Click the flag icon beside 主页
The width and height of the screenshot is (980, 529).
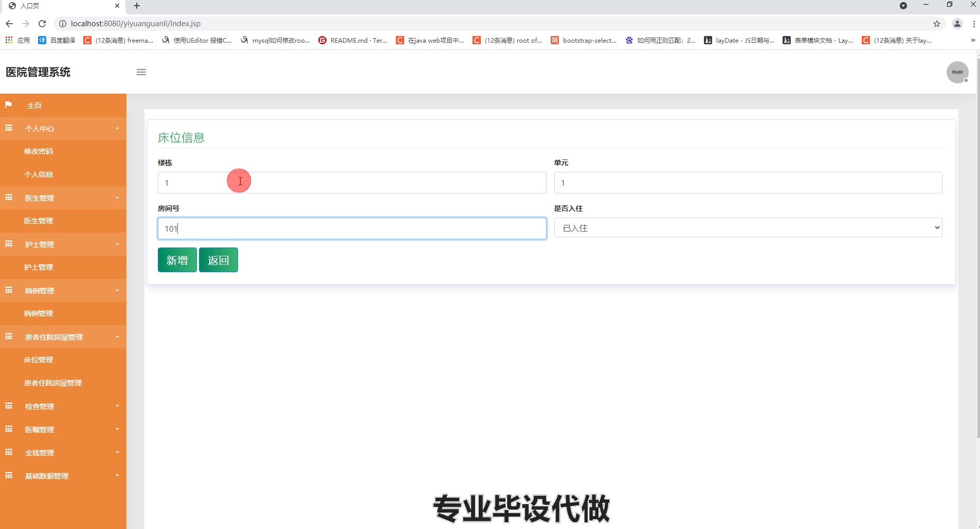click(x=9, y=105)
